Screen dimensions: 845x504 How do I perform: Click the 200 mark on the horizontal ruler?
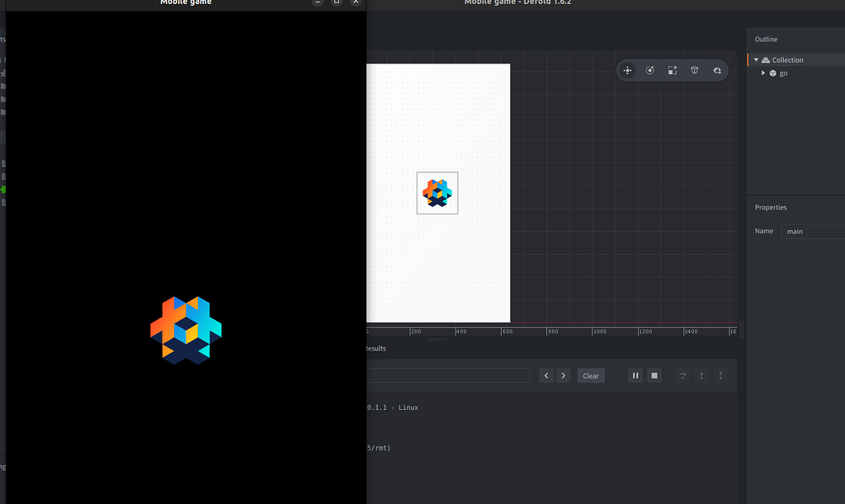[x=414, y=331]
